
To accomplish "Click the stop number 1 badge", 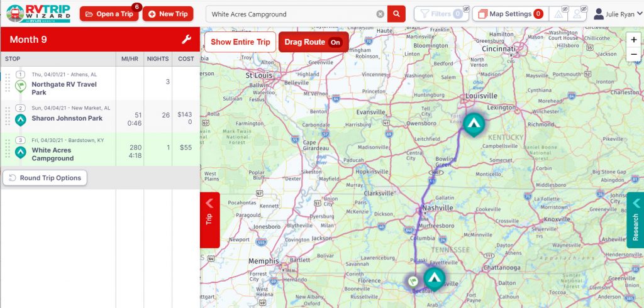I will tap(21, 74).
